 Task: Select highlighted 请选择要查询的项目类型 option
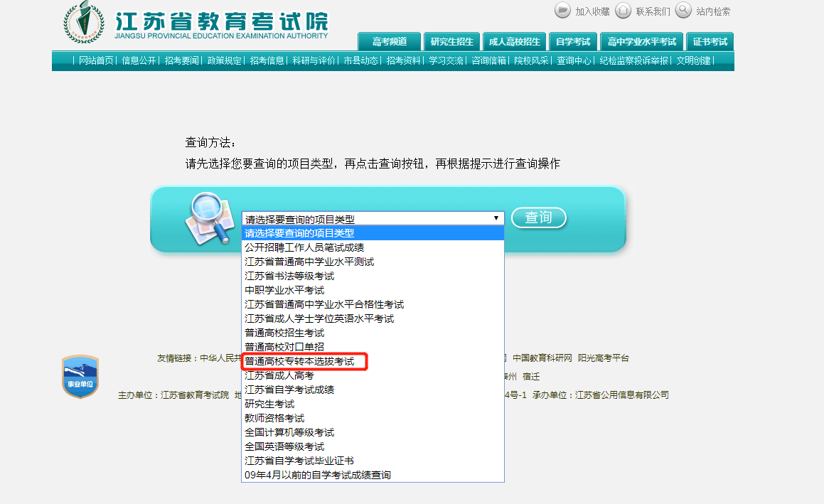[373, 233]
